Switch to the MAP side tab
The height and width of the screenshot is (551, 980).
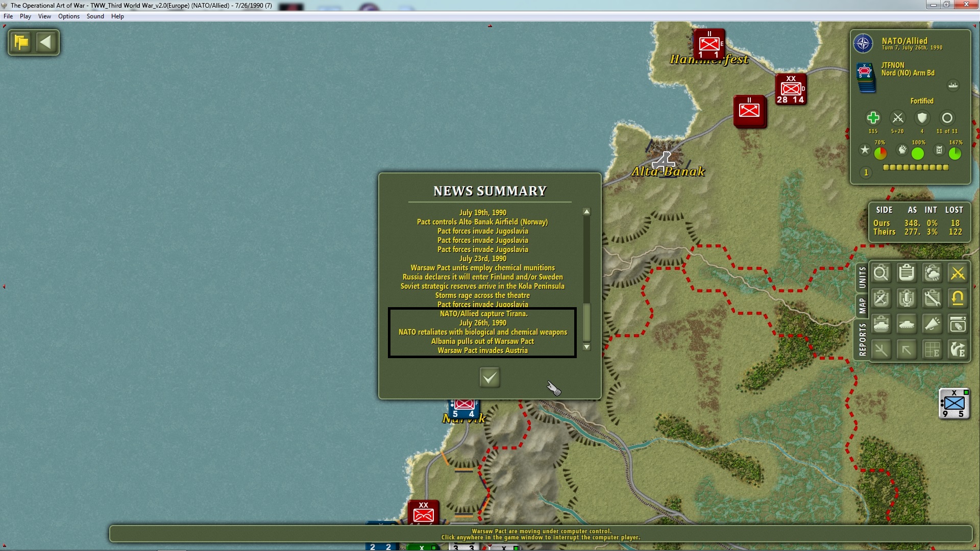click(x=863, y=306)
